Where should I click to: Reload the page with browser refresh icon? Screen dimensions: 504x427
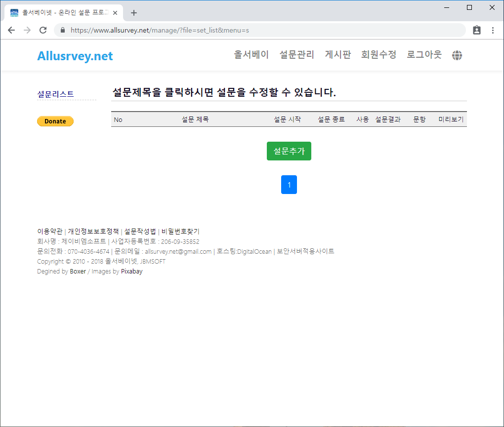tap(43, 30)
